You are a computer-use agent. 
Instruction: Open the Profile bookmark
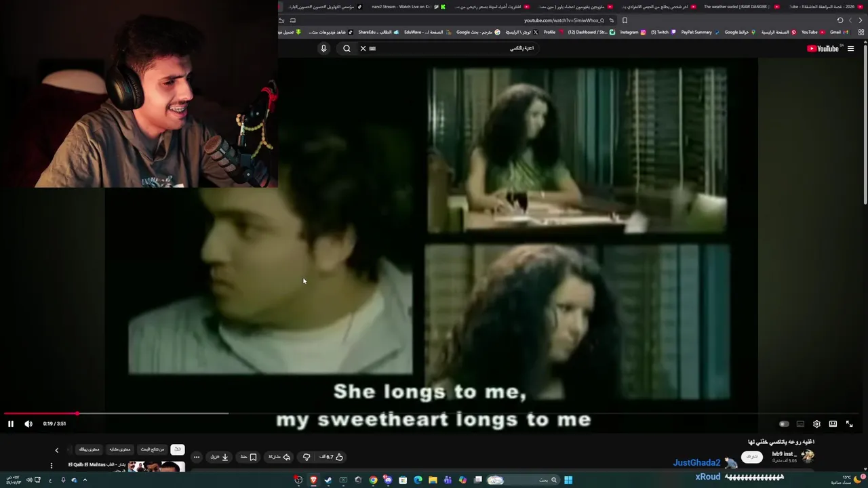coord(553,32)
